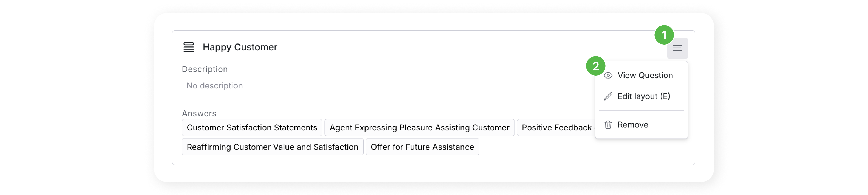The width and height of the screenshot is (868, 195).
Task: Click the green number 1 badge
Action: 664,35
